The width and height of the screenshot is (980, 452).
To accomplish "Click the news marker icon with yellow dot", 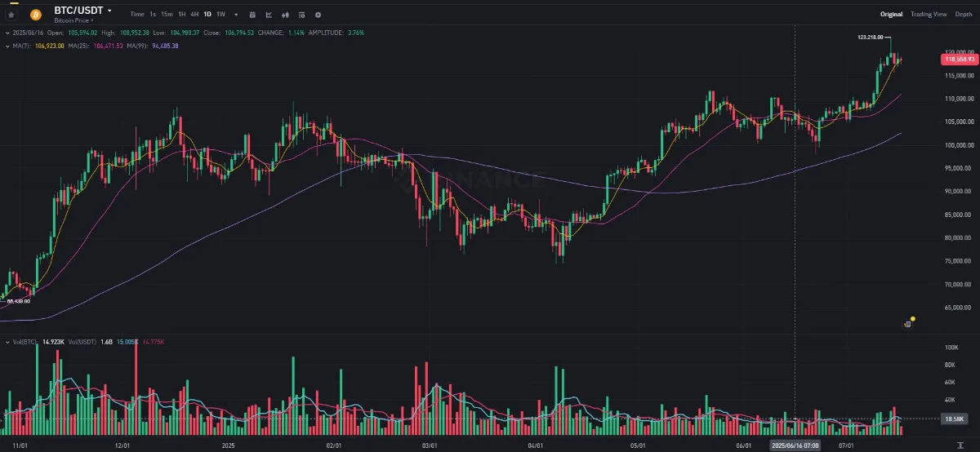I will 908,323.
